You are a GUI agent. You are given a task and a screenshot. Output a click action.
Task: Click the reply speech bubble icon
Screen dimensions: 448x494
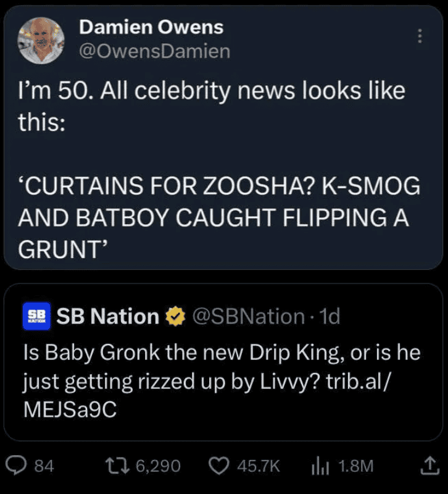(17, 466)
